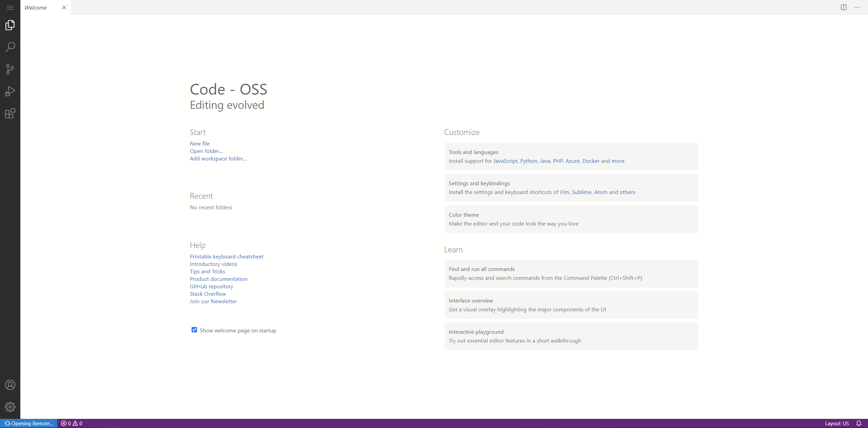Open the Manage gear icon

pyautogui.click(x=10, y=407)
